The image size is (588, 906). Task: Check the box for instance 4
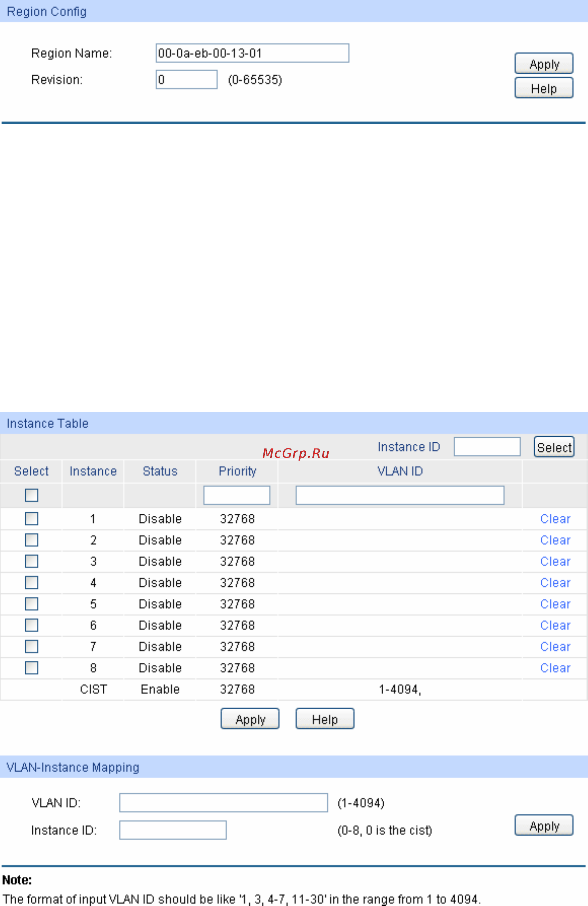point(31,583)
